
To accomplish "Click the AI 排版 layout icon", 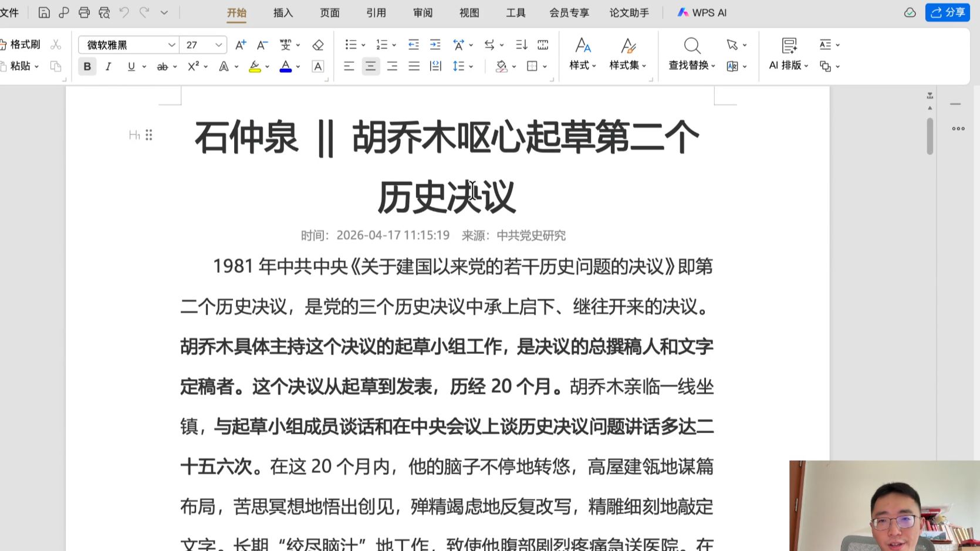I will click(789, 46).
